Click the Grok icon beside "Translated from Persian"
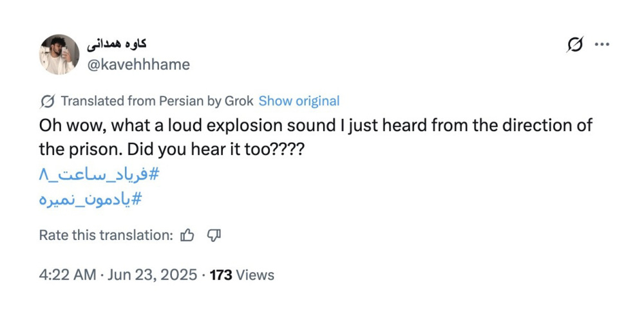 click(47, 101)
